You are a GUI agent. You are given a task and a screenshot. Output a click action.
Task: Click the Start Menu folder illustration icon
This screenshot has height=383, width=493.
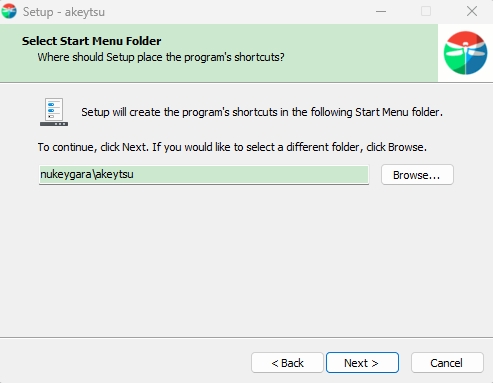(x=54, y=112)
